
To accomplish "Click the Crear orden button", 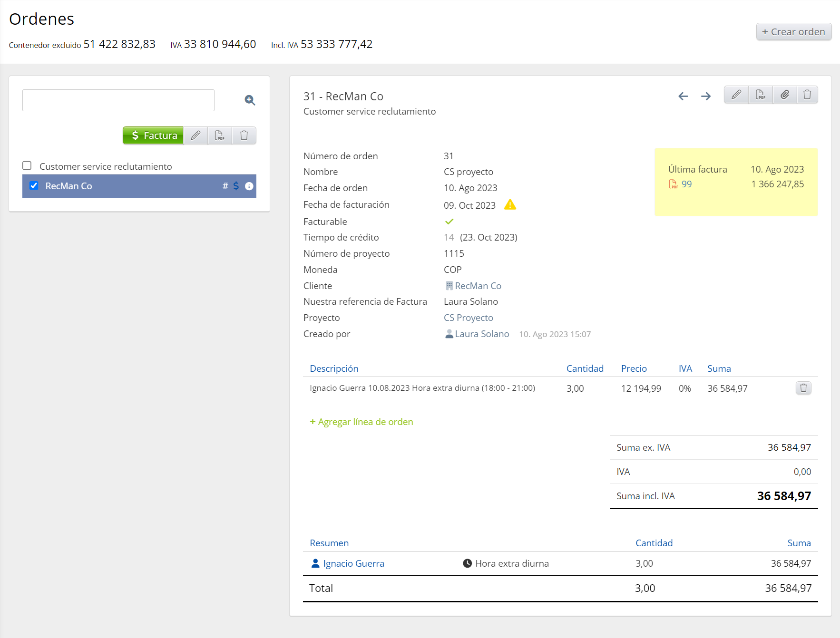I will pyautogui.click(x=793, y=32).
